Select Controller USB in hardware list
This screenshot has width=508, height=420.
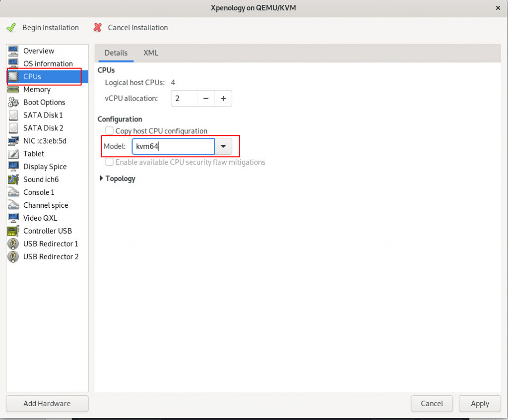47,231
